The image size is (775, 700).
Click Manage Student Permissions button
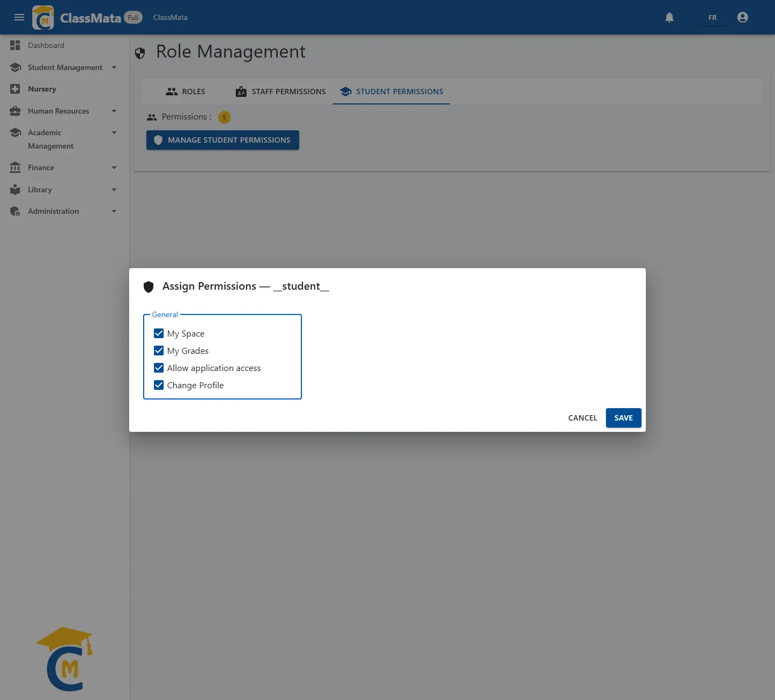223,140
